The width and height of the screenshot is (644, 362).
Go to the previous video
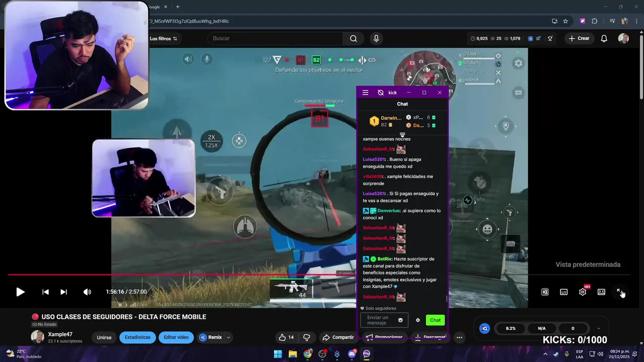pyautogui.click(x=45, y=292)
